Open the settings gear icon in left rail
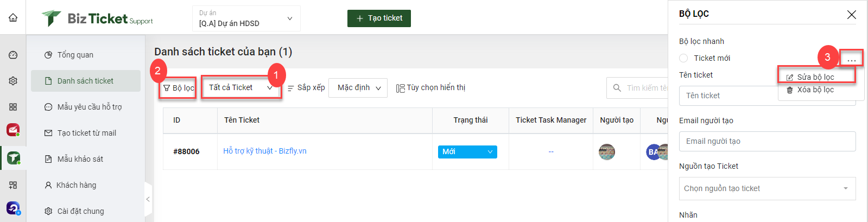868x222 pixels. [x=13, y=81]
